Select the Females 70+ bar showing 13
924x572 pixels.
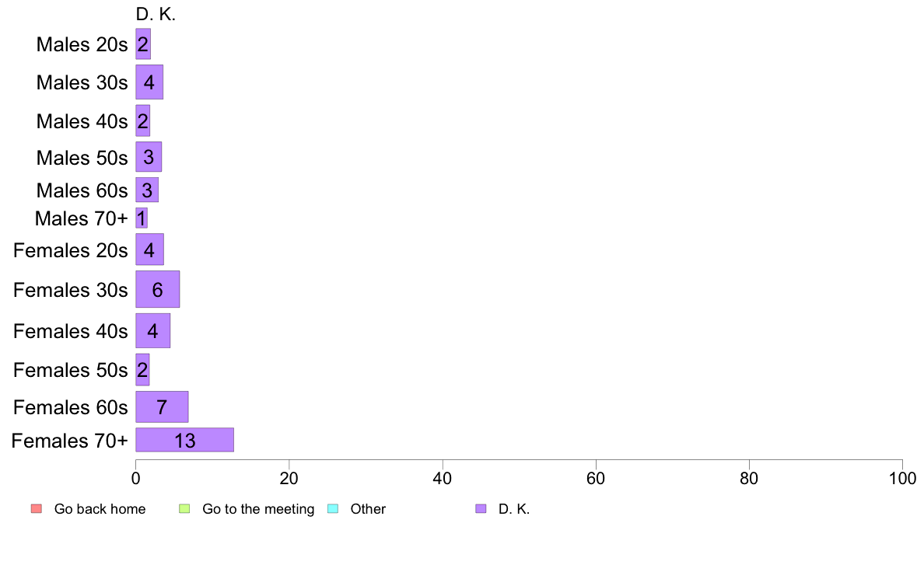click(x=185, y=440)
